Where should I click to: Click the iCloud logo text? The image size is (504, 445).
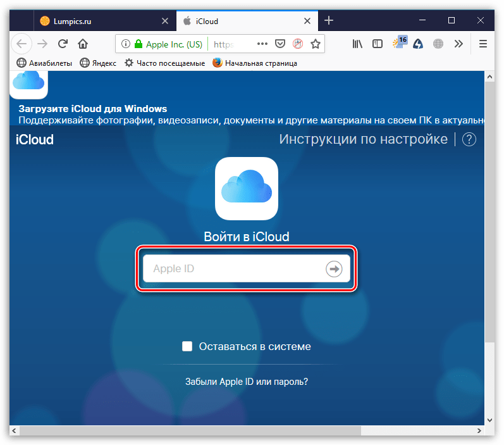pos(35,140)
